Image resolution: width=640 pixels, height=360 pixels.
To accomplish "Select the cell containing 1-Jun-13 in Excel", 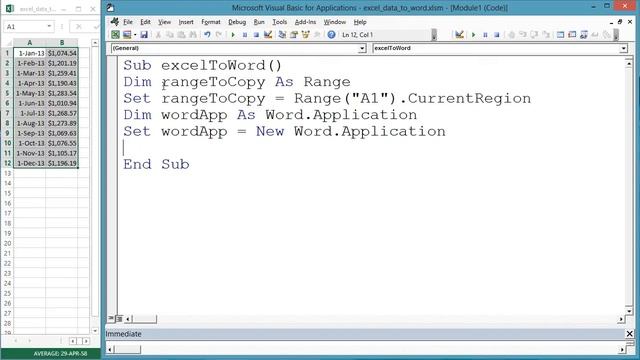I will click(29, 103).
